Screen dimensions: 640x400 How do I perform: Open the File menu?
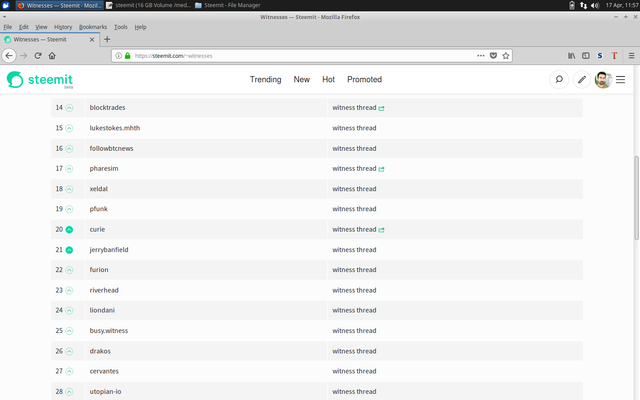coord(8,27)
